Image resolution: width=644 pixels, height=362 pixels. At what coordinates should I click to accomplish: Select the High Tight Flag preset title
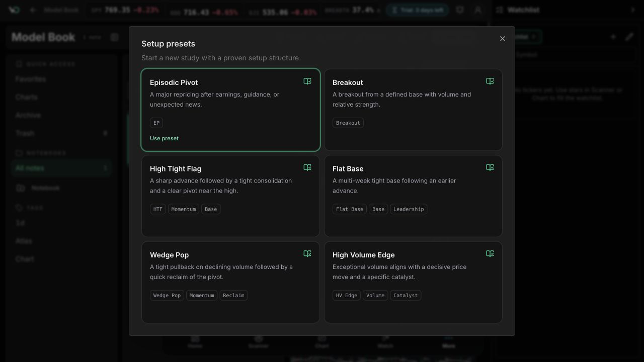tap(176, 169)
